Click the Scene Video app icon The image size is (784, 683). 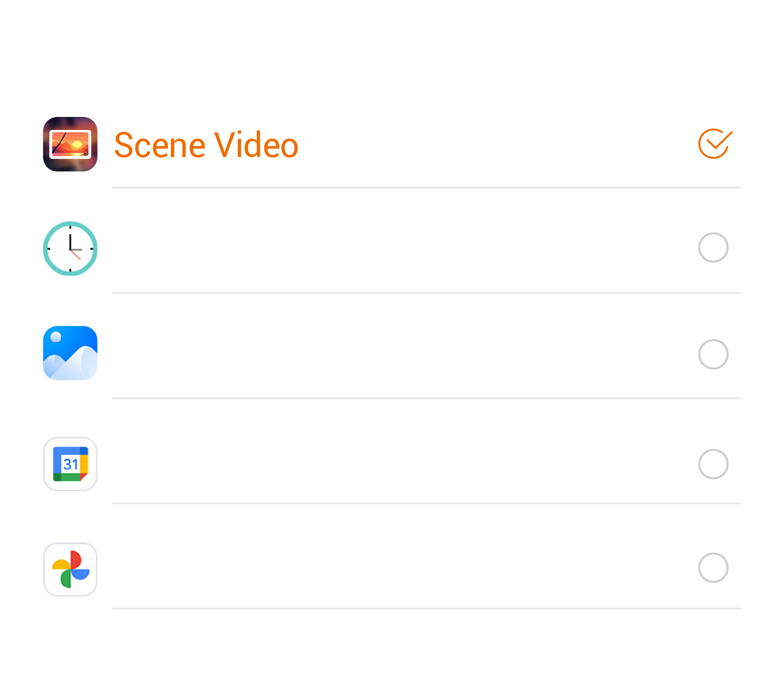[70, 144]
